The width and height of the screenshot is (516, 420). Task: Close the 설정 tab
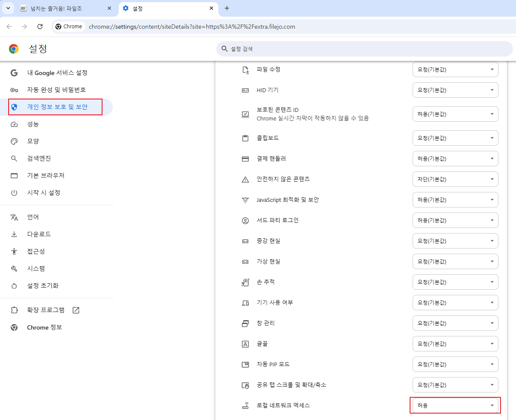[x=211, y=8]
